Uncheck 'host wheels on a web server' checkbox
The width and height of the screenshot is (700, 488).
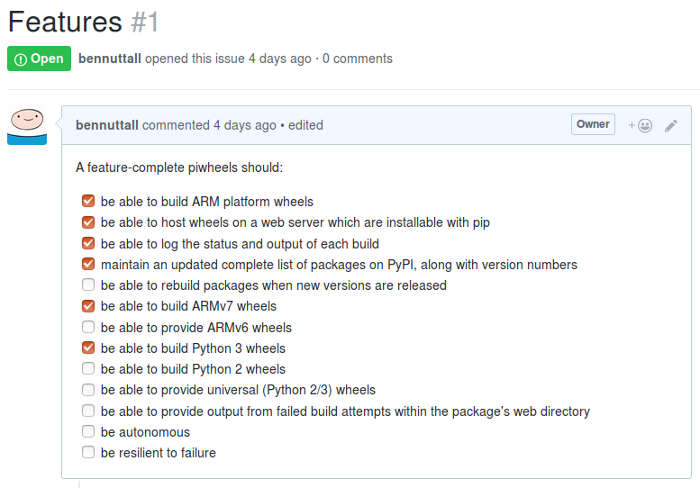point(88,222)
